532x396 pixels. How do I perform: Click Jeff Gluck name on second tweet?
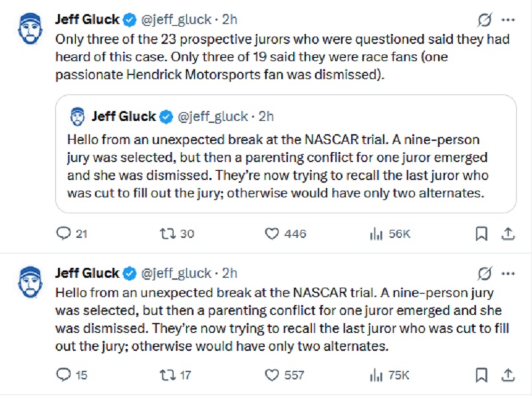coord(86,273)
